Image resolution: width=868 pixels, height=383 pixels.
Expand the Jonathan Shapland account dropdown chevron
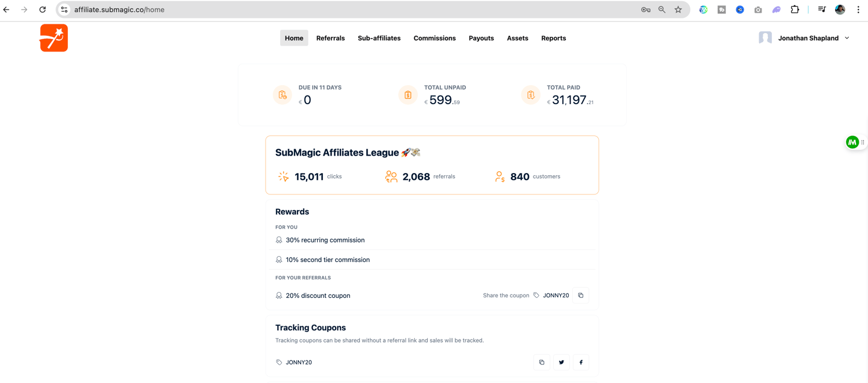[847, 38]
